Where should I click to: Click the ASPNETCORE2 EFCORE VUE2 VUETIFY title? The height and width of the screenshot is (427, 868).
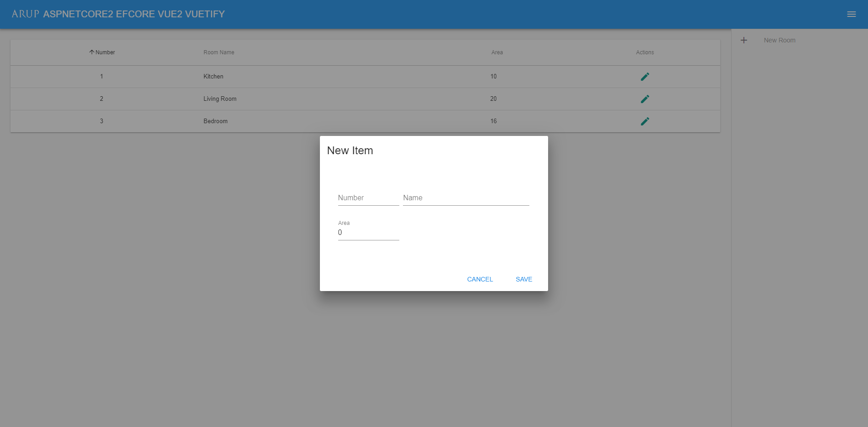(134, 14)
